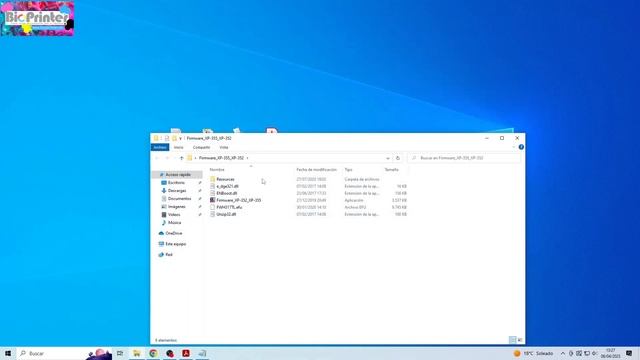Open the Compartir ribbon tab
The image size is (640, 360).
[x=201, y=147]
